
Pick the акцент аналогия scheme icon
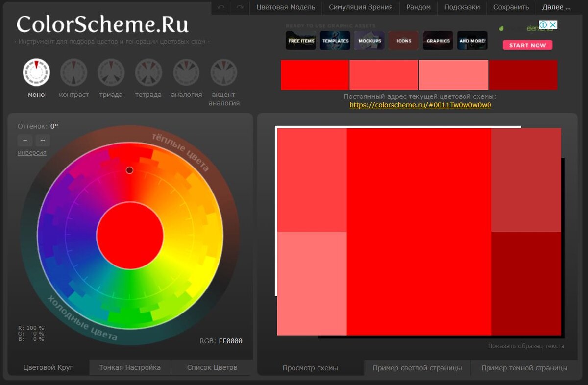tap(224, 72)
